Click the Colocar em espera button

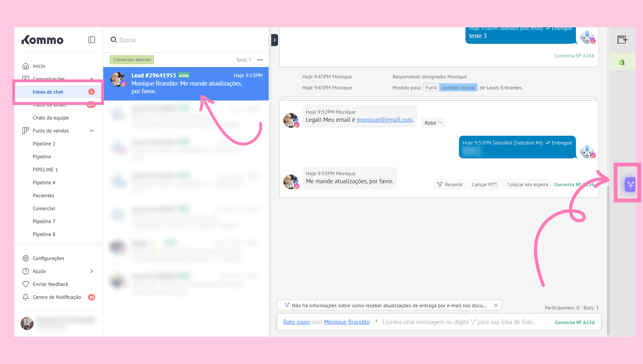click(x=527, y=184)
